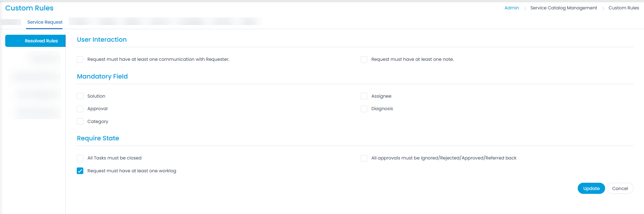
Task: Check the all approvals state rule
Action: coord(364,158)
